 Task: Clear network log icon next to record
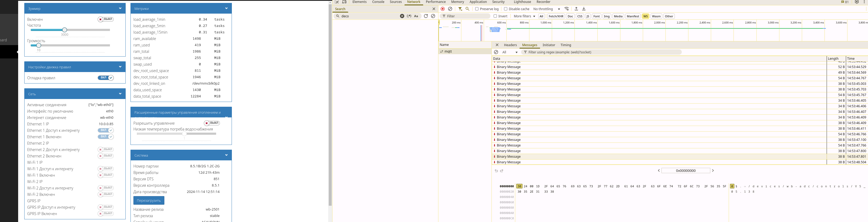point(450,9)
